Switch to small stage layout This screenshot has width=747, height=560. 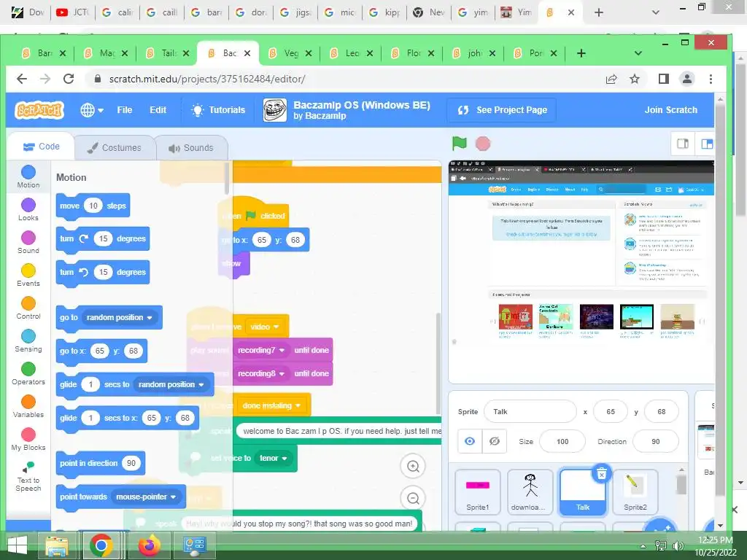(683, 144)
